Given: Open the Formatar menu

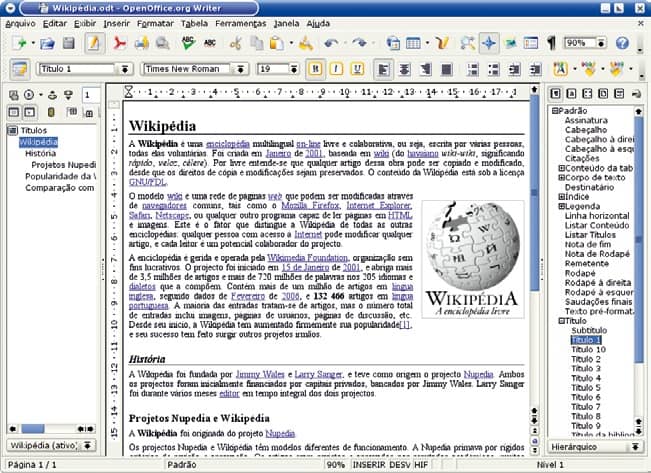Looking at the screenshot, I should pos(155,24).
